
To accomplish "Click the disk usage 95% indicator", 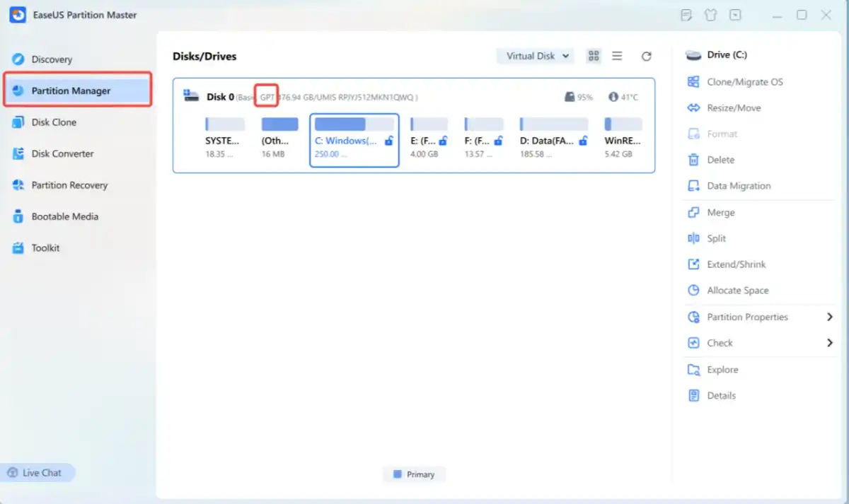I will click(x=579, y=97).
